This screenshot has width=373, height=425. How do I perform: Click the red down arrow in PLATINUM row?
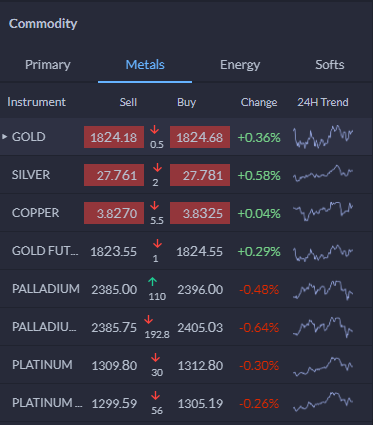point(155,358)
